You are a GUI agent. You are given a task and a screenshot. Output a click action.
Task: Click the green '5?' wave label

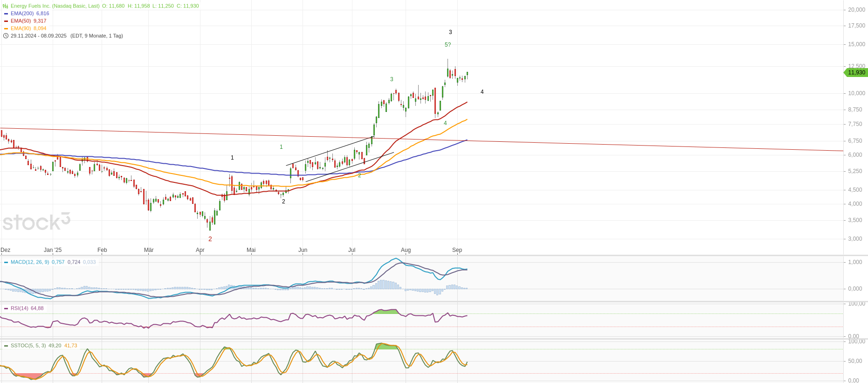pos(448,45)
